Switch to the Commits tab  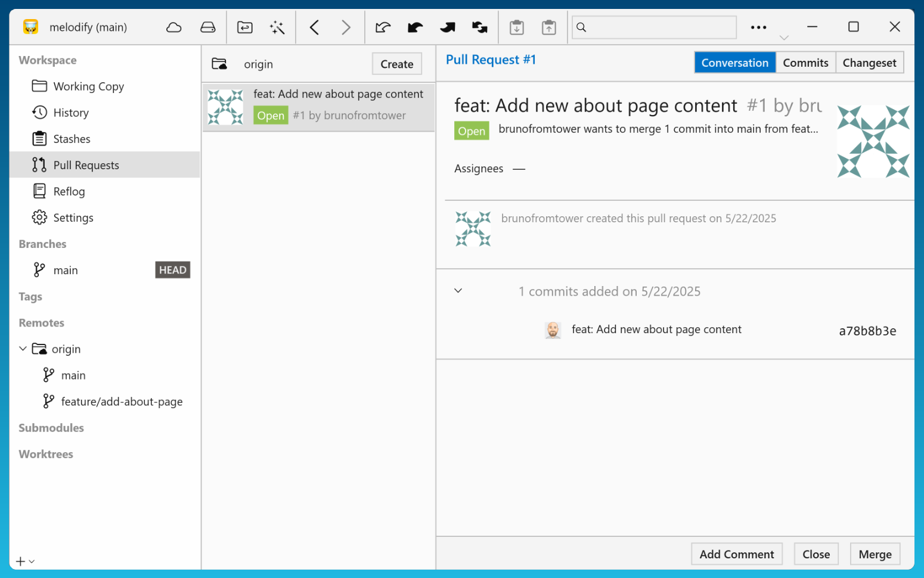(805, 62)
